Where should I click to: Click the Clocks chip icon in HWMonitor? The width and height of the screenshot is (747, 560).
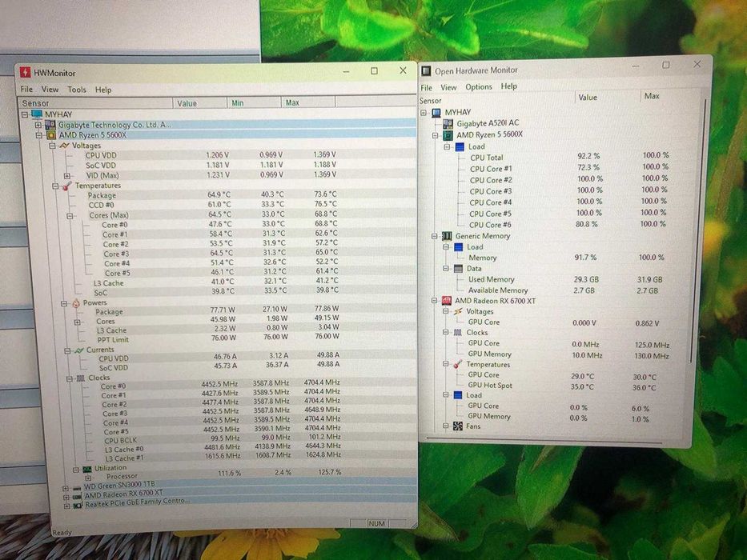81,378
